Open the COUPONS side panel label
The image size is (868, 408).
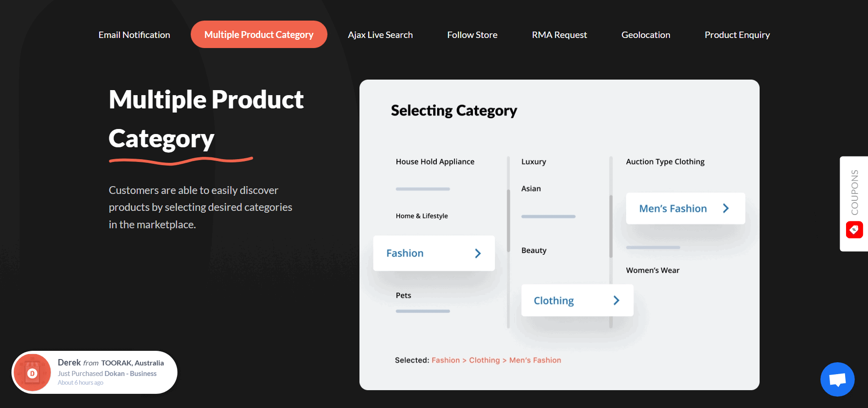click(854, 192)
